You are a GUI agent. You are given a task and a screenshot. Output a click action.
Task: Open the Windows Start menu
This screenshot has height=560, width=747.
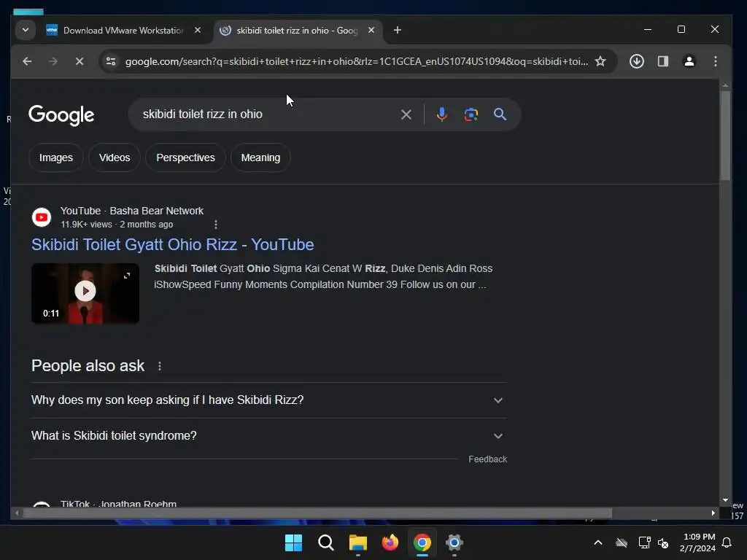pos(293,542)
